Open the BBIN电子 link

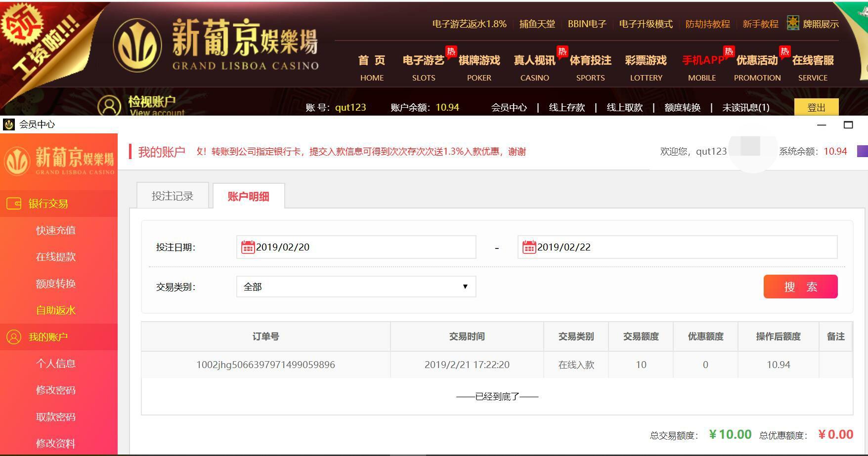(587, 24)
